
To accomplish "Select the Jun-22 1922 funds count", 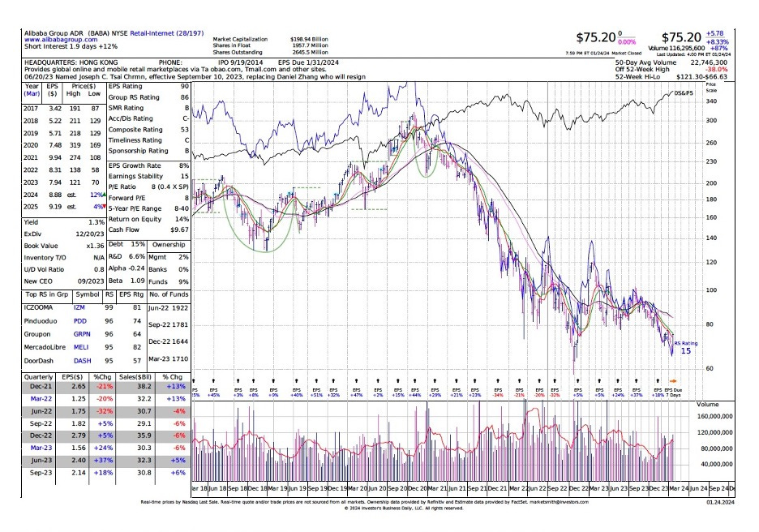I will pyautogui.click(x=169, y=308).
